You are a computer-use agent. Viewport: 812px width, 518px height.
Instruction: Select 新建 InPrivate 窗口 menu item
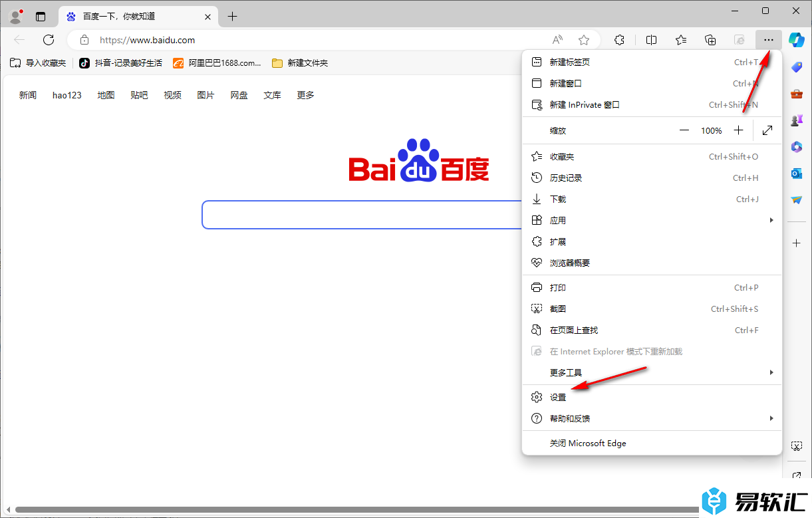tap(652, 105)
